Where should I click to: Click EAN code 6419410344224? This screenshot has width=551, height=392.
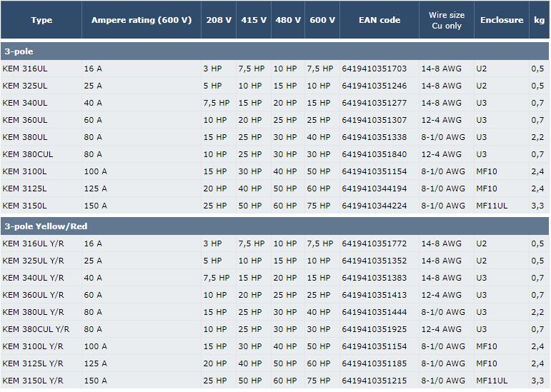pyautogui.click(x=374, y=206)
